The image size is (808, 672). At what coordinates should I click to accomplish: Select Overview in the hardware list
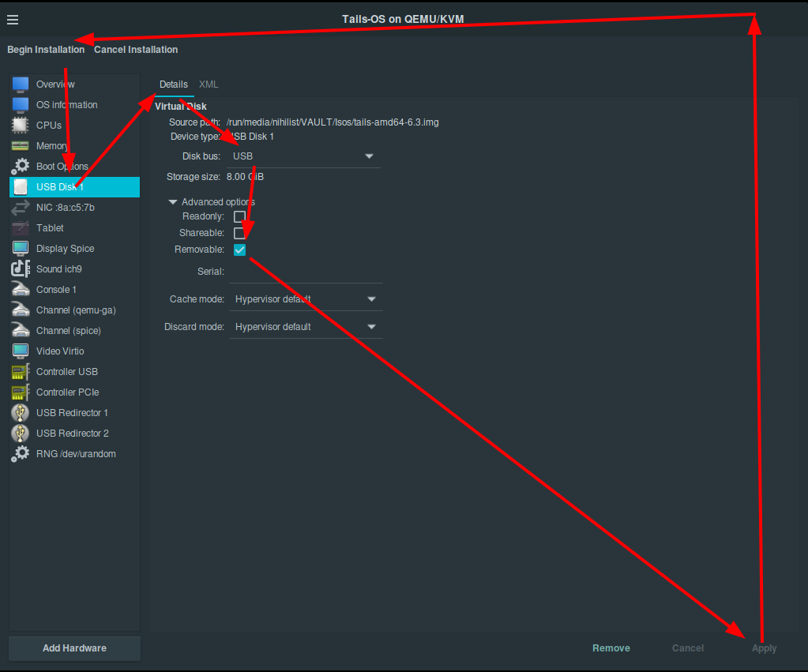(75, 84)
